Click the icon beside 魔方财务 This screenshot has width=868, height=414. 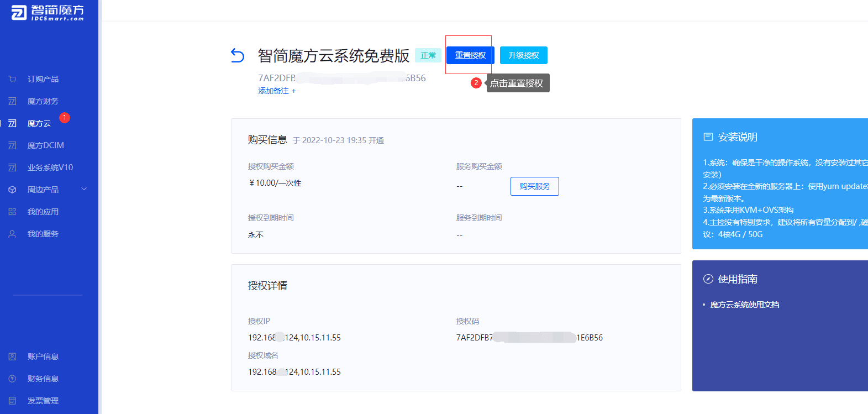12,101
